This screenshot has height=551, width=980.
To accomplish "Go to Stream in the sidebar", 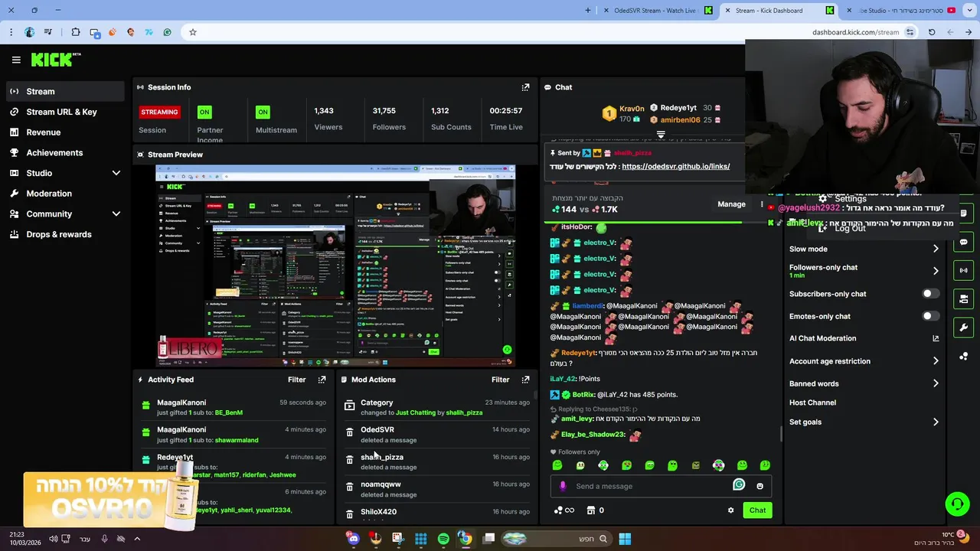I will coord(66,91).
